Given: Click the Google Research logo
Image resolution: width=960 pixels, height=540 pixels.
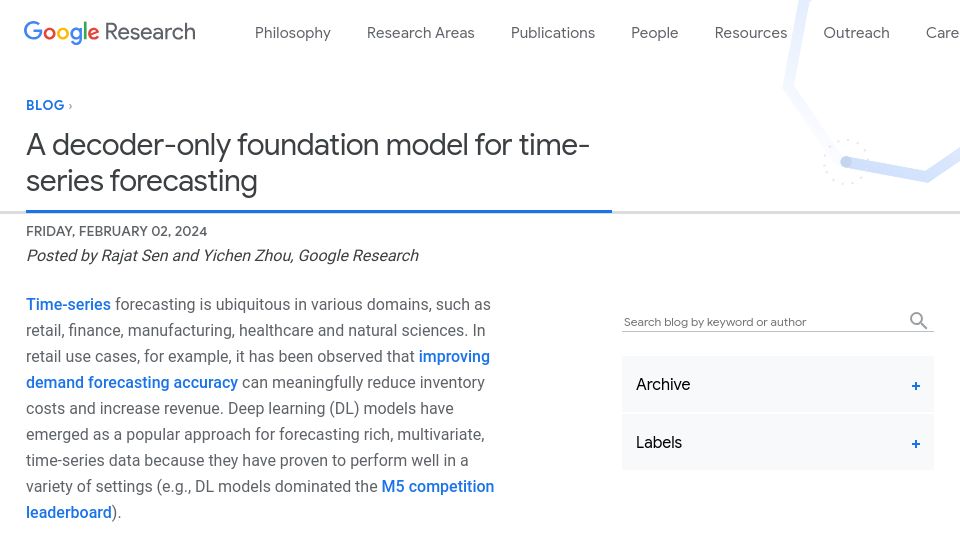Looking at the screenshot, I should pyautogui.click(x=110, y=32).
